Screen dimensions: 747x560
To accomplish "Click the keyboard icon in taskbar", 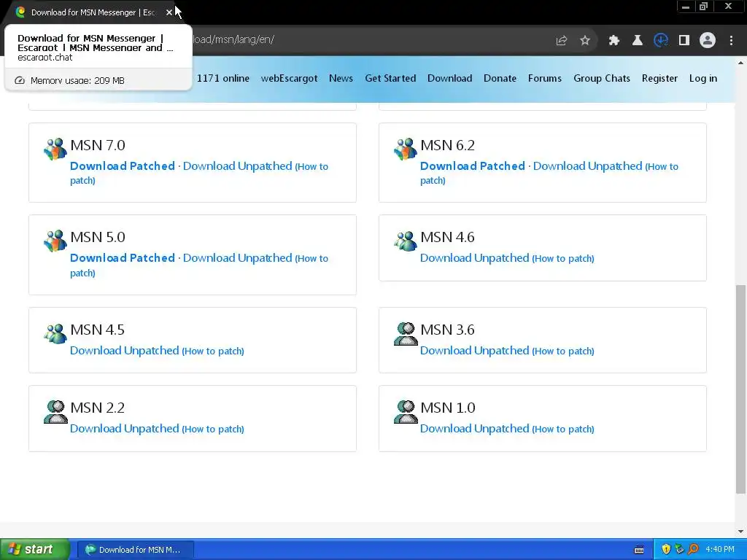I will (x=639, y=550).
